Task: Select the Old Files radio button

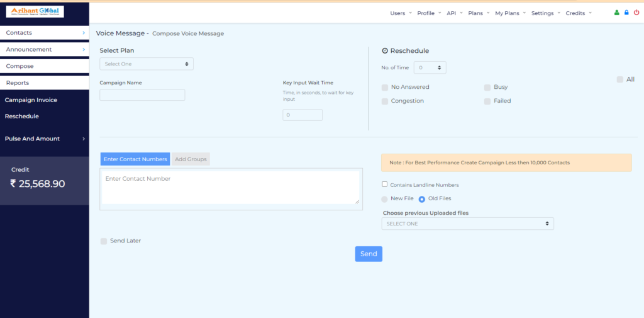Action: [x=422, y=199]
